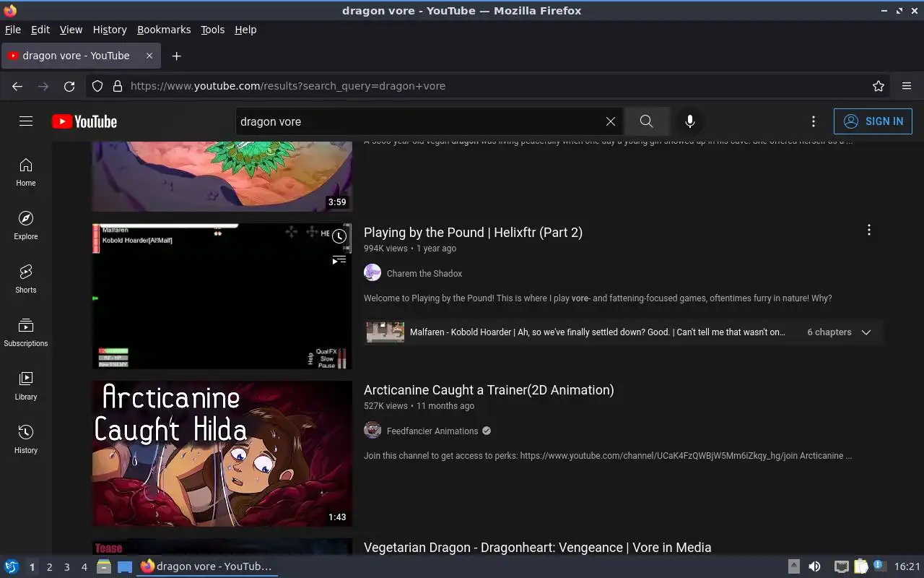Open Vegetarian Dragon - Dragonheart: Vengeance title

click(x=538, y=547)
